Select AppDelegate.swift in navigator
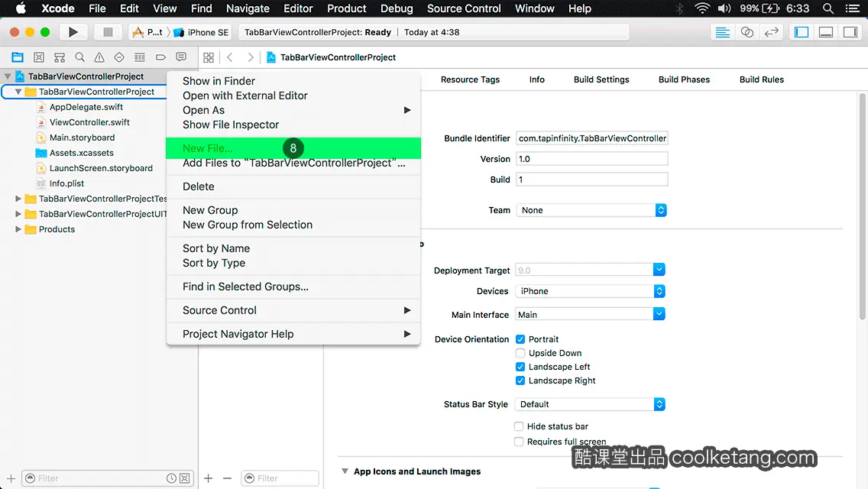This screenshot has height=489, width=868. click(x=86, y=107)
